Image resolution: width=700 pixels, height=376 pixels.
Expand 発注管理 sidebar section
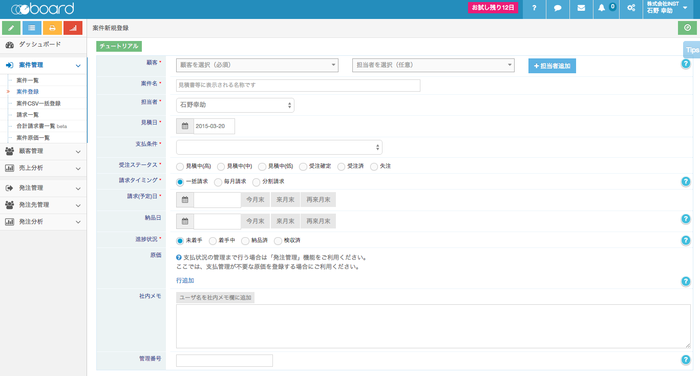point(43,188)
